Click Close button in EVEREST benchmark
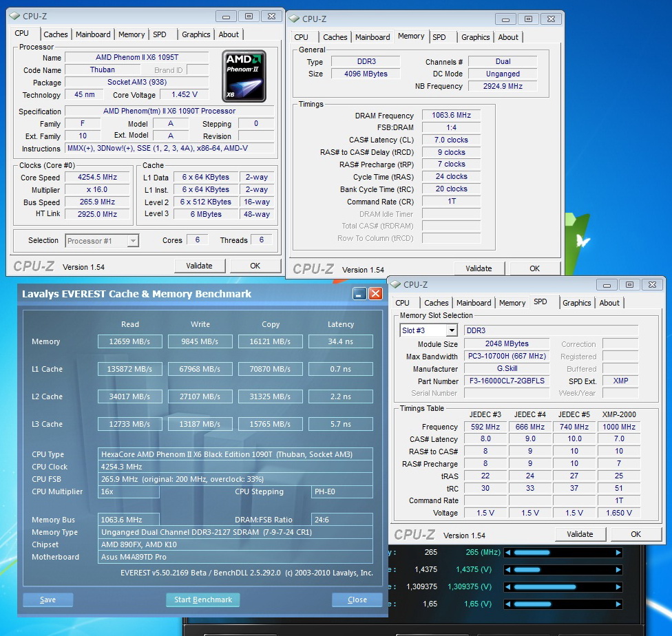Screen dimensions: 672x636 [357, 600]
